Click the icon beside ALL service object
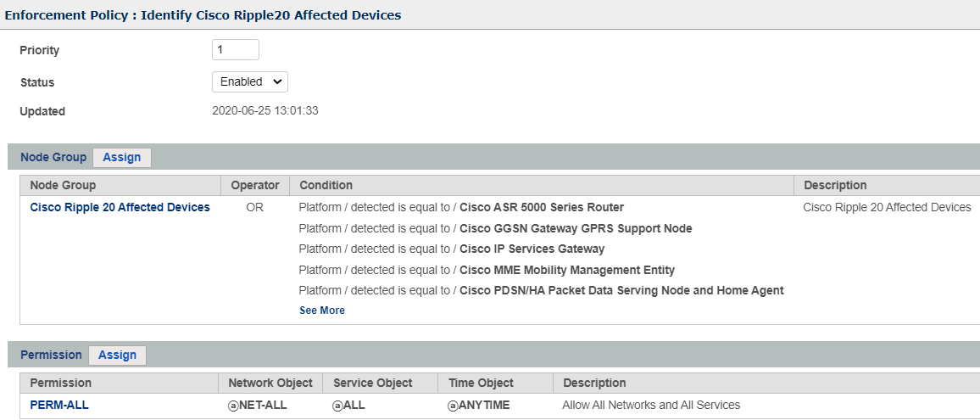Image resolution: width=980 pixels, height=420 pixels. click(x=337, y=406)
